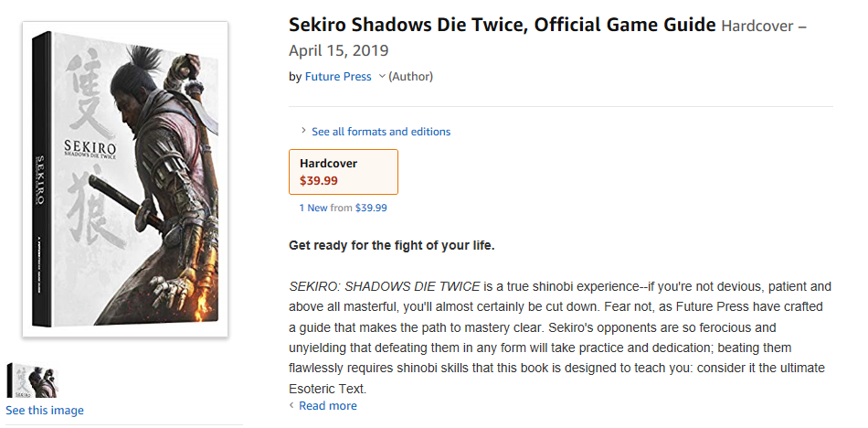Click the black spine of the book image
This screenshot has width=868, height=428.
point(38,183)
